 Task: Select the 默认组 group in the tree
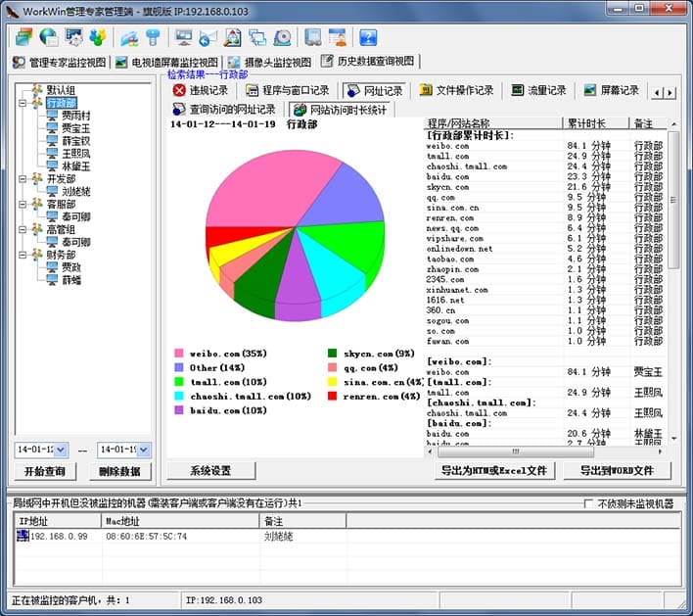61,90
